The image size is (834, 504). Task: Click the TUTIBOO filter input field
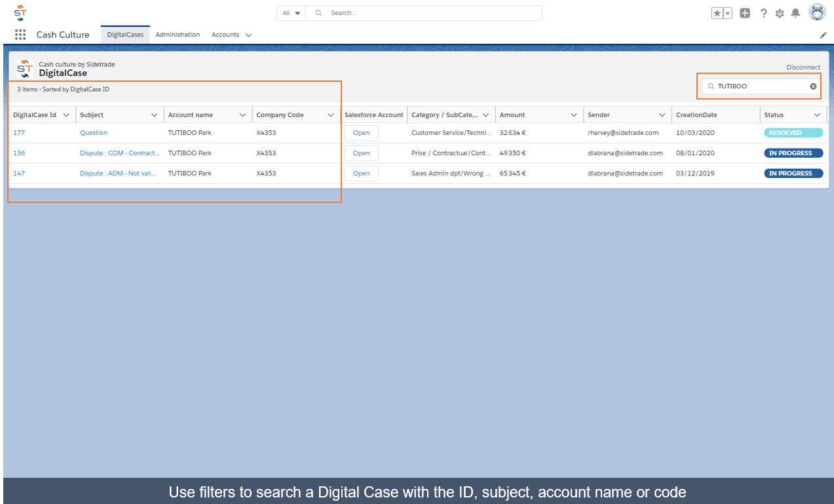click(x=760, y=86)
